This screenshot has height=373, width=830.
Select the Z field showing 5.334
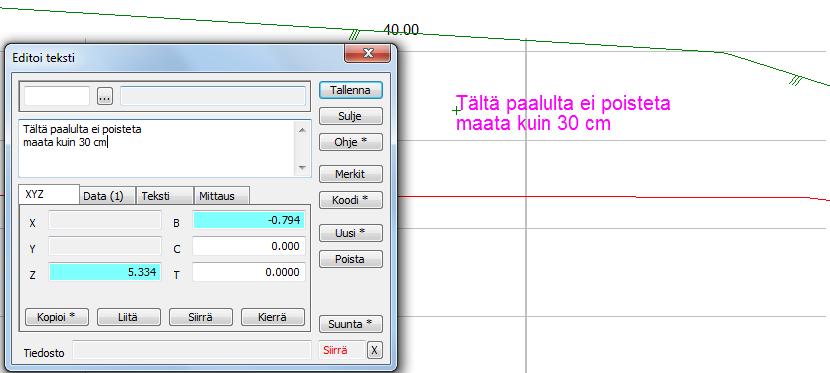coord(105,272)
